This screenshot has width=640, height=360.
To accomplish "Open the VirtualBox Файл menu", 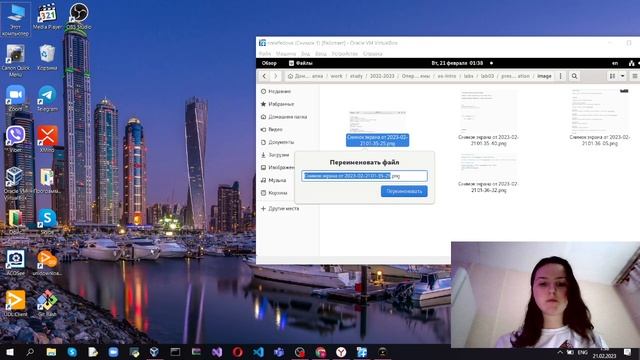I will tap(265, 53).
